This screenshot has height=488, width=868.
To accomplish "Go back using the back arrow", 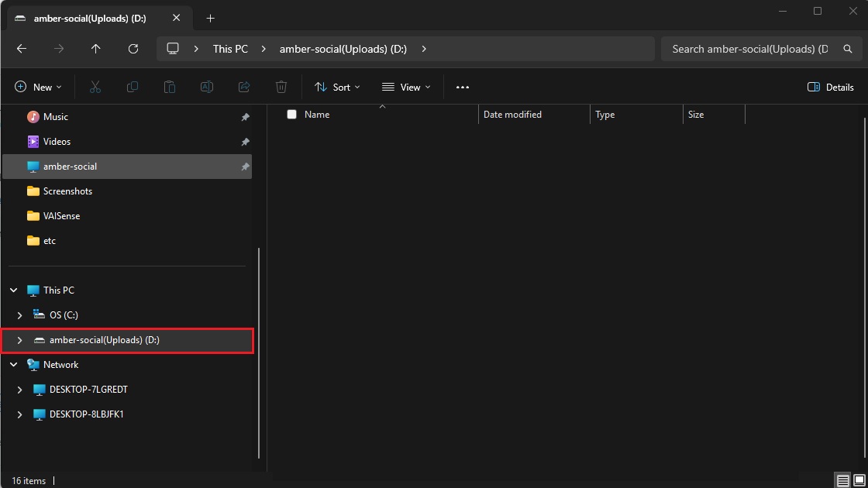I will 22,49.
